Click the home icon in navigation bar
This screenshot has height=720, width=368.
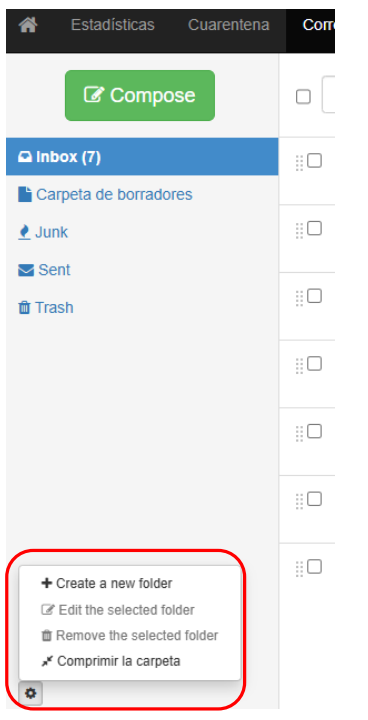[28, 25]
